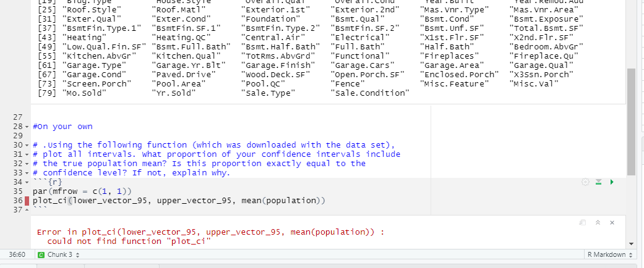This screenshot has height=268, width=644.
Task: Click line number 29 in the gutter
Action: click(x=17, y=136)
